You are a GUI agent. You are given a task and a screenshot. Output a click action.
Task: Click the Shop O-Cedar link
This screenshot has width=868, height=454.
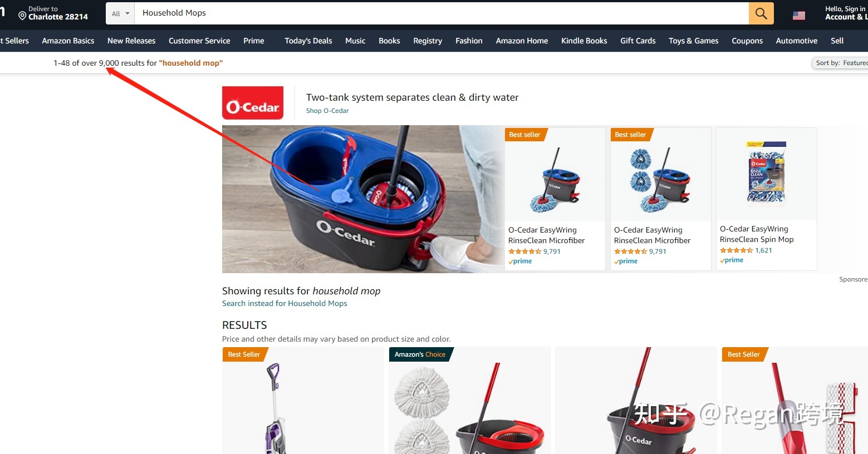pos(327,111)
